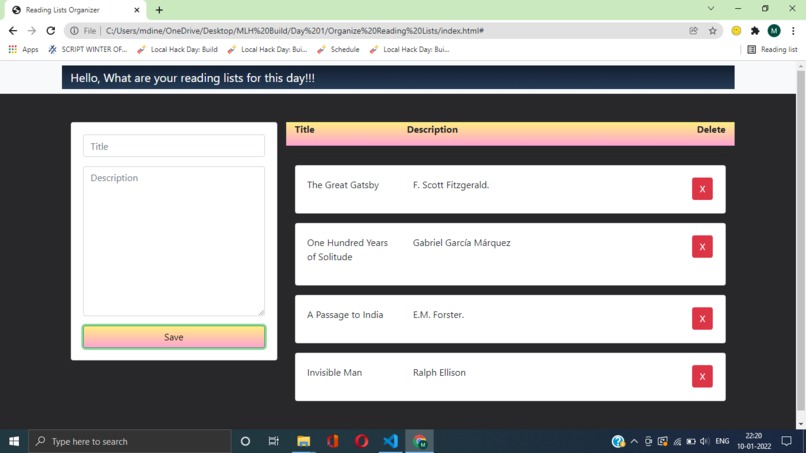
Task: Reload the current page
Action: [x=50, y=31]
